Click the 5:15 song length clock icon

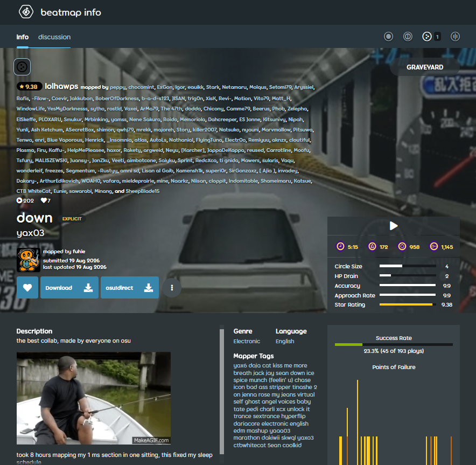point(340,246)
